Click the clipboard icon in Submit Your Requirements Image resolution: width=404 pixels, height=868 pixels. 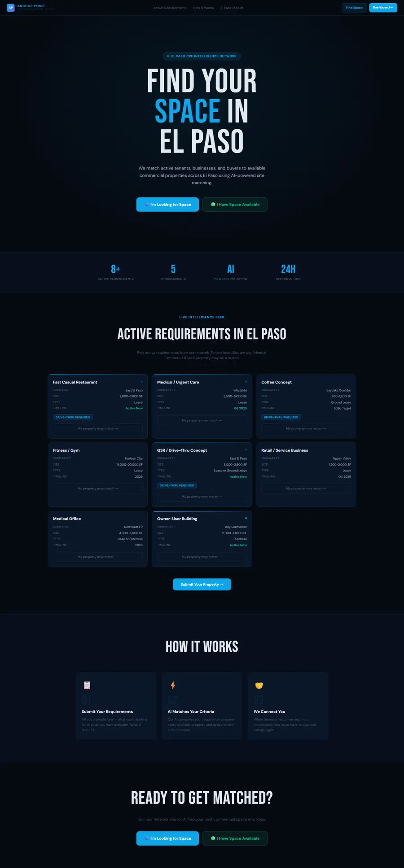point(87,685)
